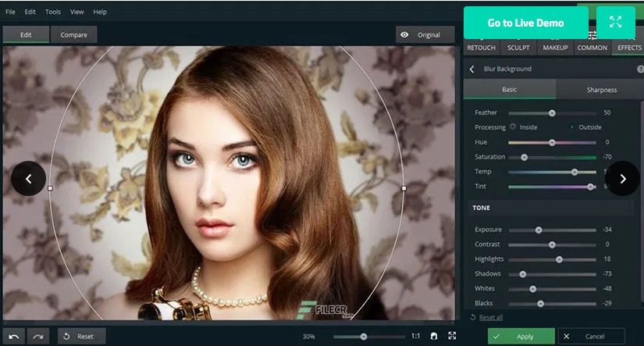Click the Blacks value -29
This screenshot has height=346, width=644.
(607, 303)
